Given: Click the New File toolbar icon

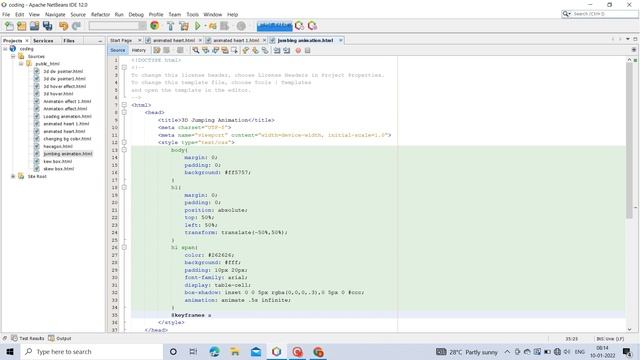Looking at the screenshot, I should click(x=9, y=26).
